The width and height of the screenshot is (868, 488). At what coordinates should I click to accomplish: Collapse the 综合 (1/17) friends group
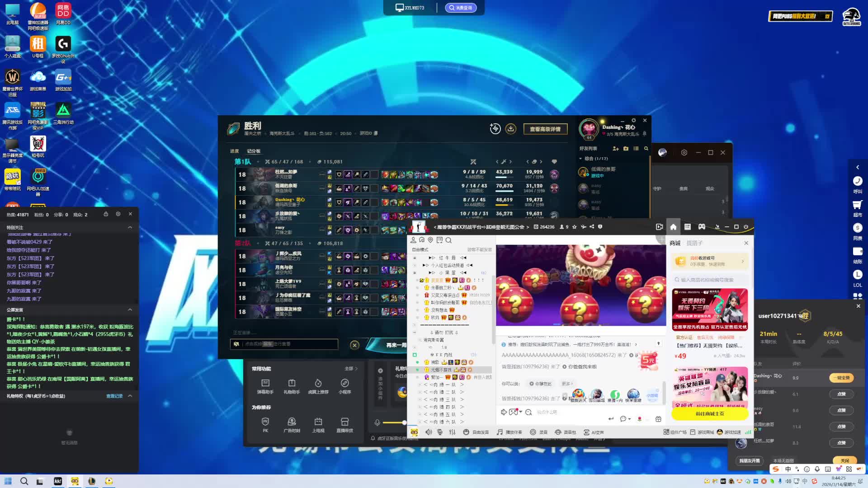(580, 159)
